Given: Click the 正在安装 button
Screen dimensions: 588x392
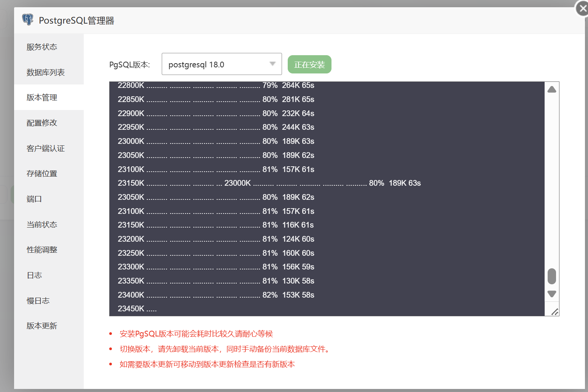Looking at the screenshot, I should point(309,64).
